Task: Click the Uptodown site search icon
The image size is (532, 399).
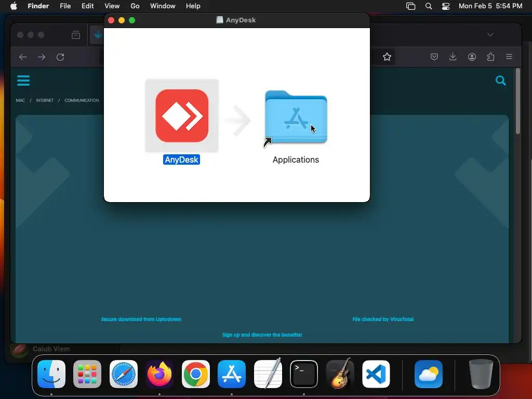Action: (500, 81)
